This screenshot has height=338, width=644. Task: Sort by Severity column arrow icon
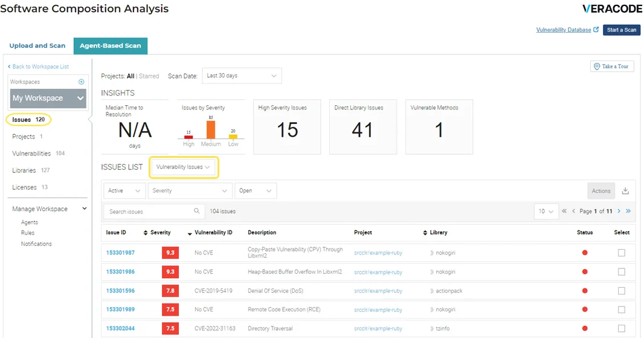point(189,233)
